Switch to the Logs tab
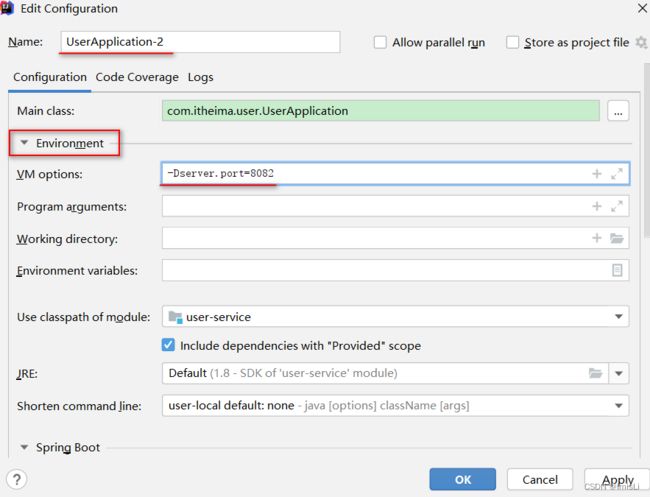Screen dimensions: 650x497 point(200,77)
